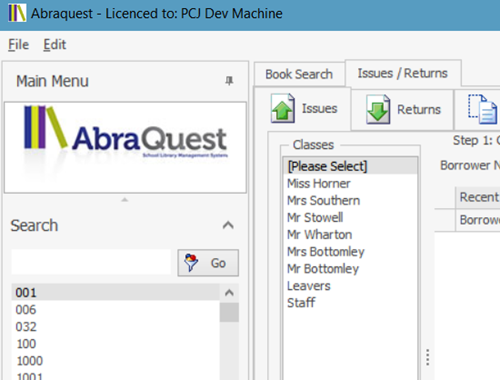500x380 pixels.
Task: Choose Mrs Southern class
Action: [x=350, y=200]
